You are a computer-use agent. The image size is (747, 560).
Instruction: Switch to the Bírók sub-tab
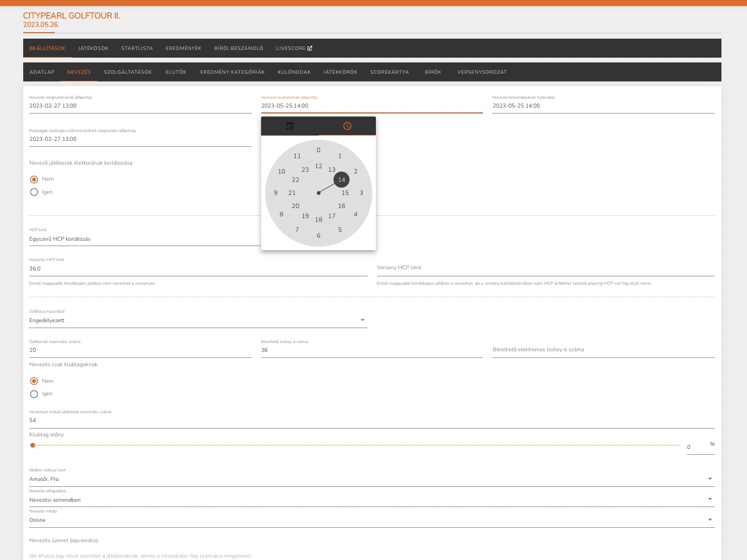(433, 72)
